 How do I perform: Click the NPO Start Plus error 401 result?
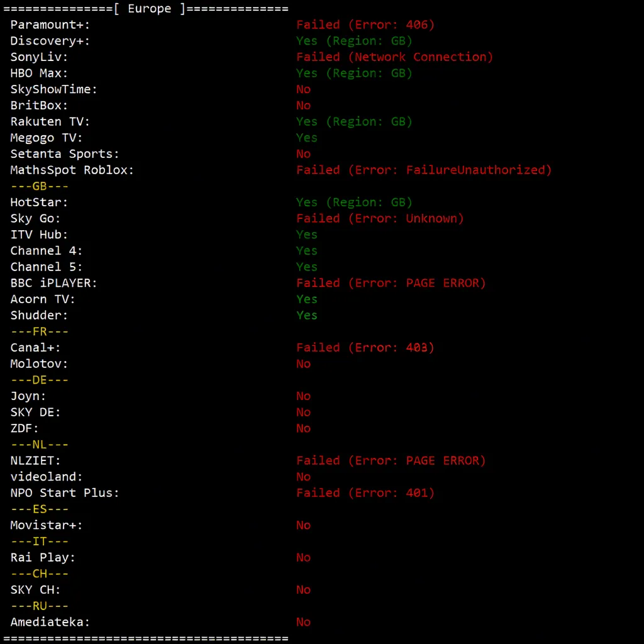(x=365, y=493)
